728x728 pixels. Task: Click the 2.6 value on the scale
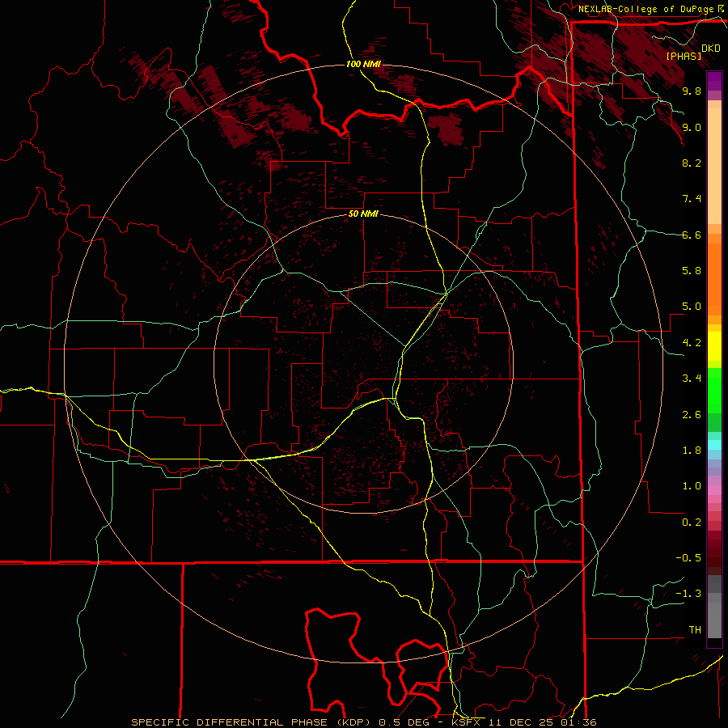point(692,415)
